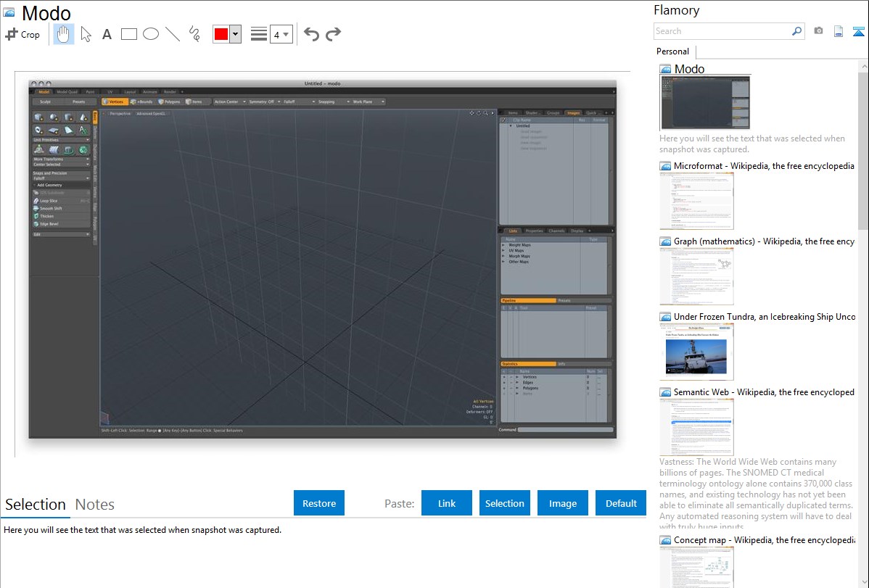Choose the arrow pointer tool
Screen dimensions: 869x588
[x=86, y=34]
